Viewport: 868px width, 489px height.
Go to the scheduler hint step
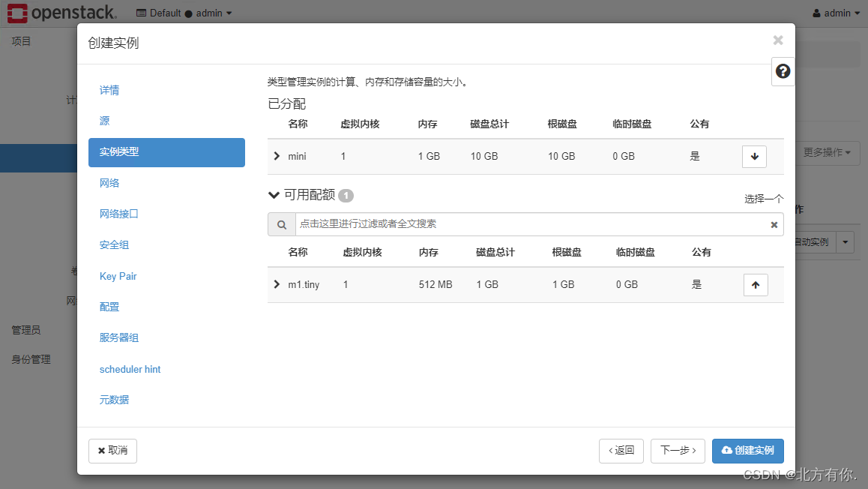click(x=130, y=369)
